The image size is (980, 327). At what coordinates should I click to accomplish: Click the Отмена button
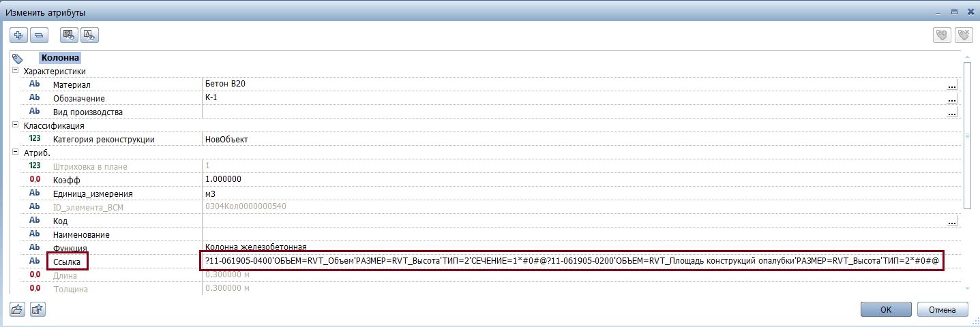coord(942,309)
